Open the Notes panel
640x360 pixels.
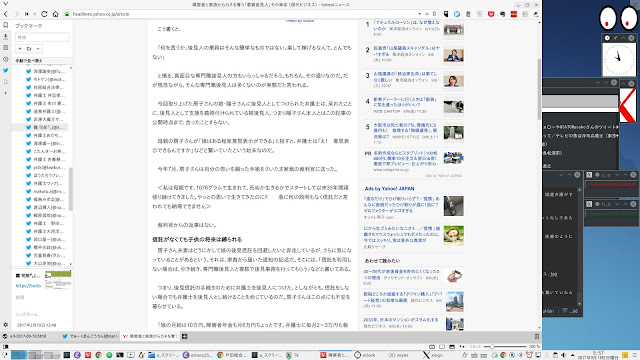(x=6, y=48)
